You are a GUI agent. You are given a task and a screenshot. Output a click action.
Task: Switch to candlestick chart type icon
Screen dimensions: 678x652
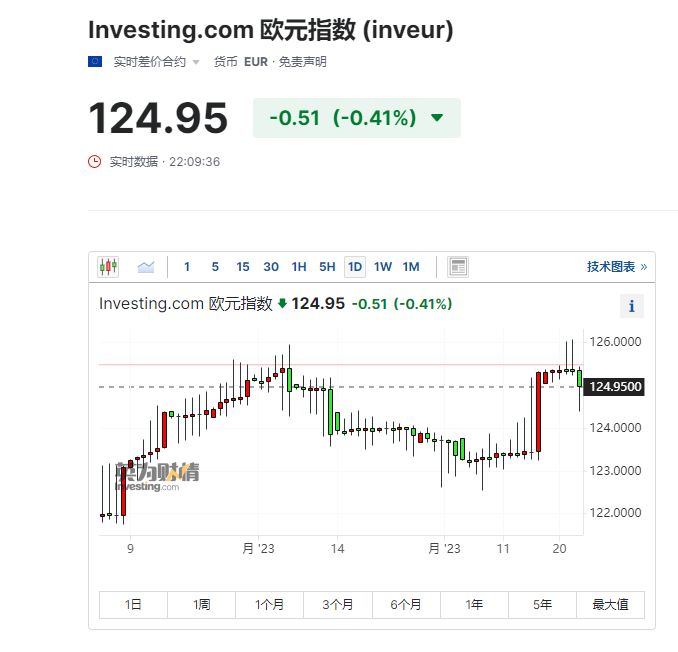(108, 267)
